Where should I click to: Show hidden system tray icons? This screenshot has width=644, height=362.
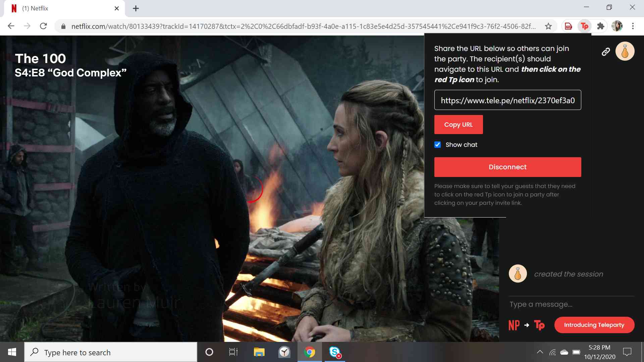(540, 352)
